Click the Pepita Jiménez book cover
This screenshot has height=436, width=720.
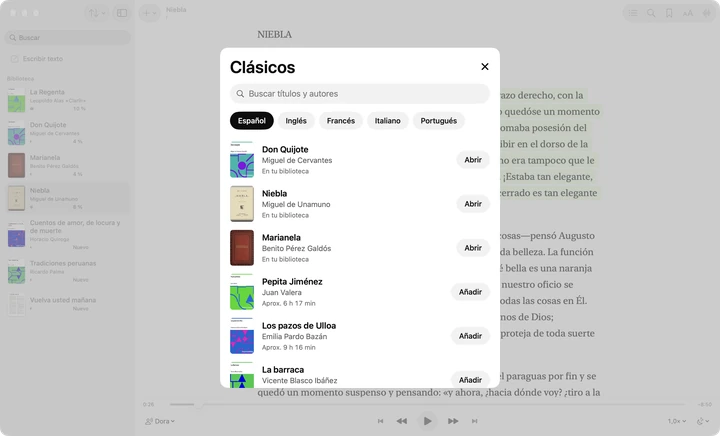point(242,292)
